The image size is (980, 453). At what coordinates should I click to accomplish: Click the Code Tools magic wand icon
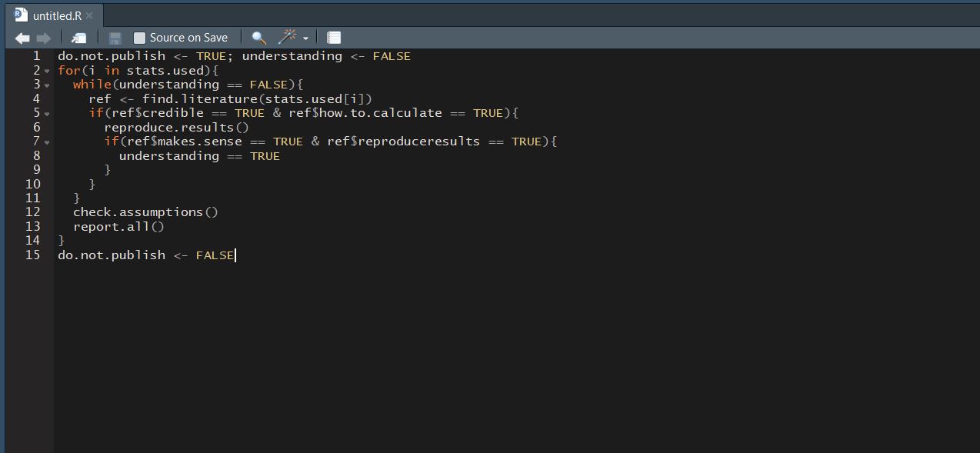click(x=287, y=37)
